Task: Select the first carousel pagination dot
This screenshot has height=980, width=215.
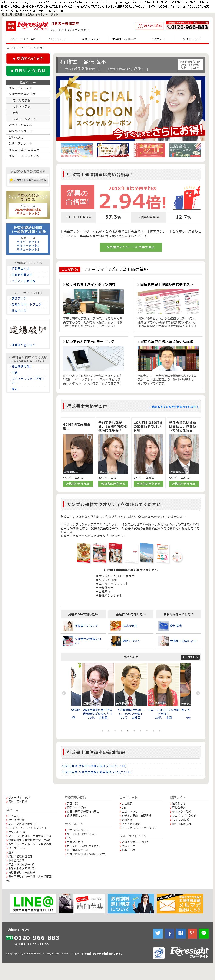Action: point(102,730)
